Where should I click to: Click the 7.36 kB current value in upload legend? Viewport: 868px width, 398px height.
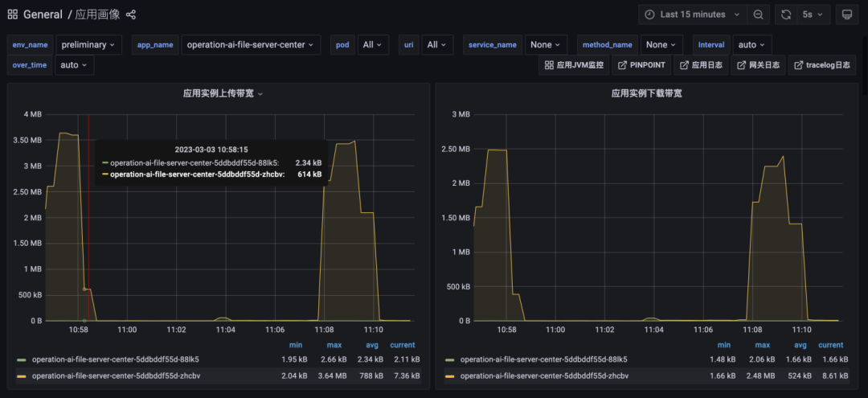point(406,375)
